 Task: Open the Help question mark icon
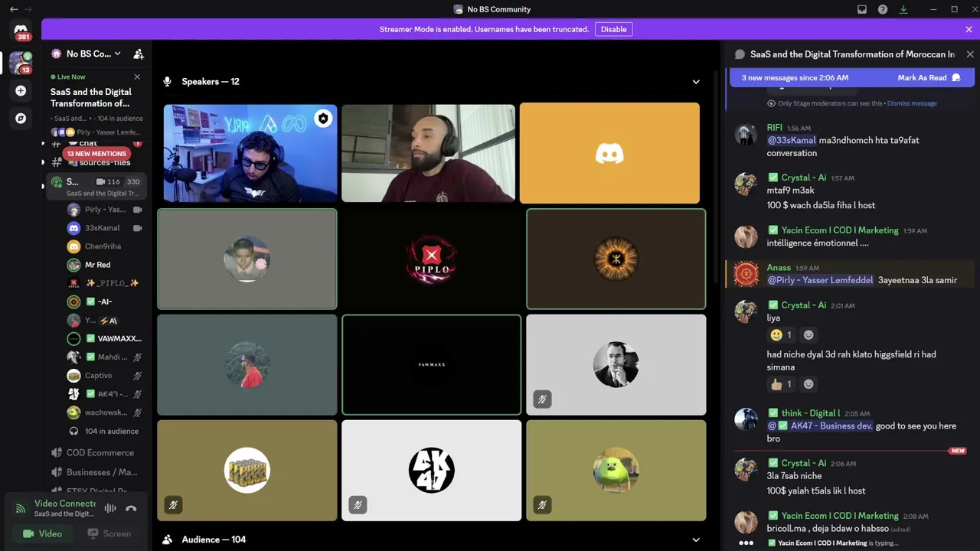coord(883,9)
